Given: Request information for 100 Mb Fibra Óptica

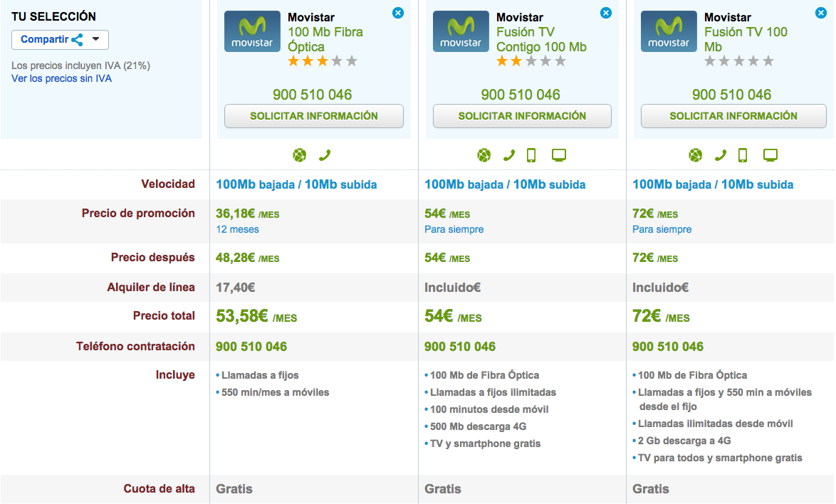Looking at the screenshot, I should 313,116.
